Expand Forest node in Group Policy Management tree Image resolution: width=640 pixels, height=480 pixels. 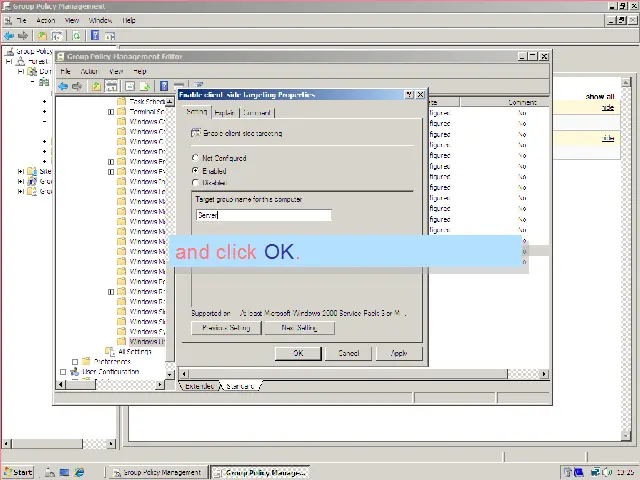[9, 62]
